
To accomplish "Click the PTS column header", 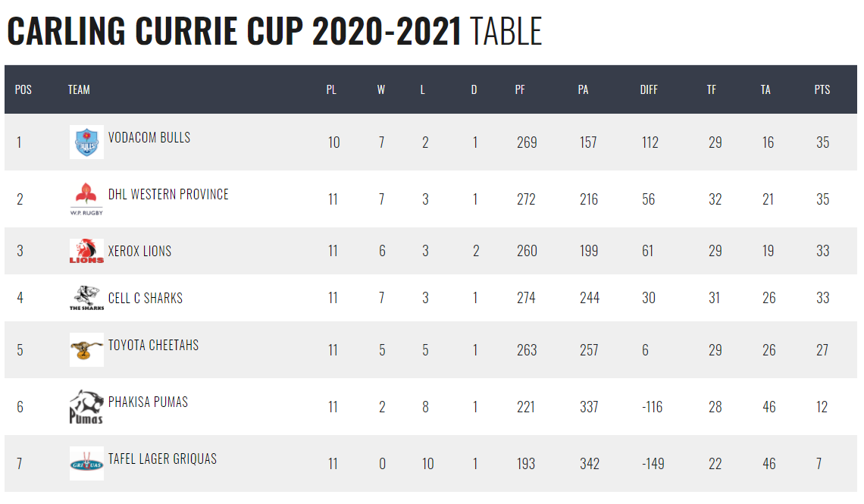I will [x=822, y=89].
